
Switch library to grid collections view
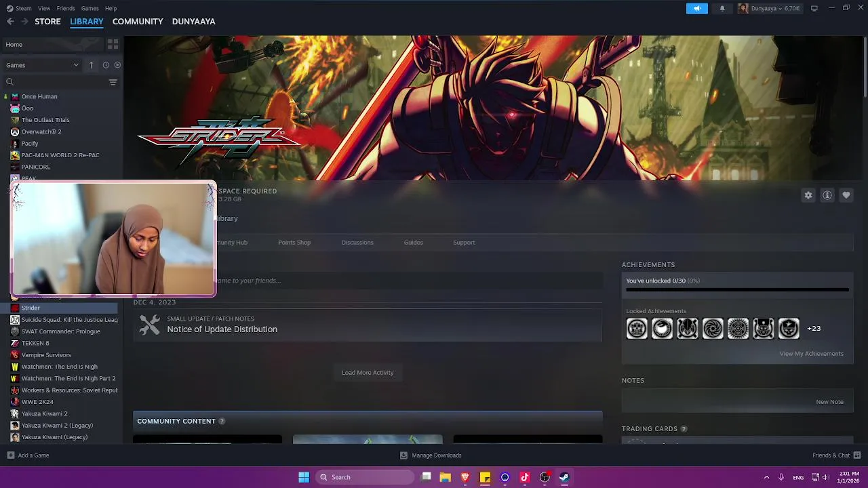113,44
